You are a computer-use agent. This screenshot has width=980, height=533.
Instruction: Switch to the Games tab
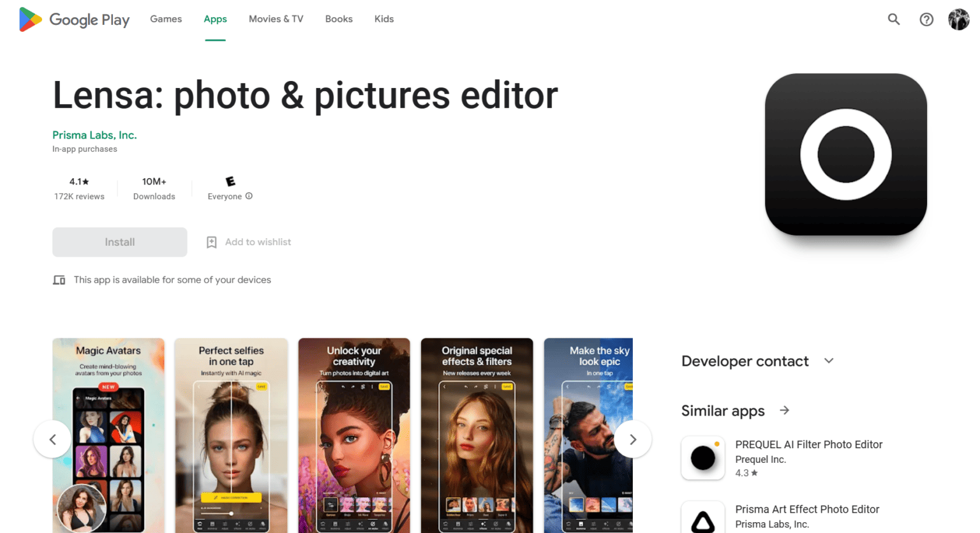(x=166, y=19)
